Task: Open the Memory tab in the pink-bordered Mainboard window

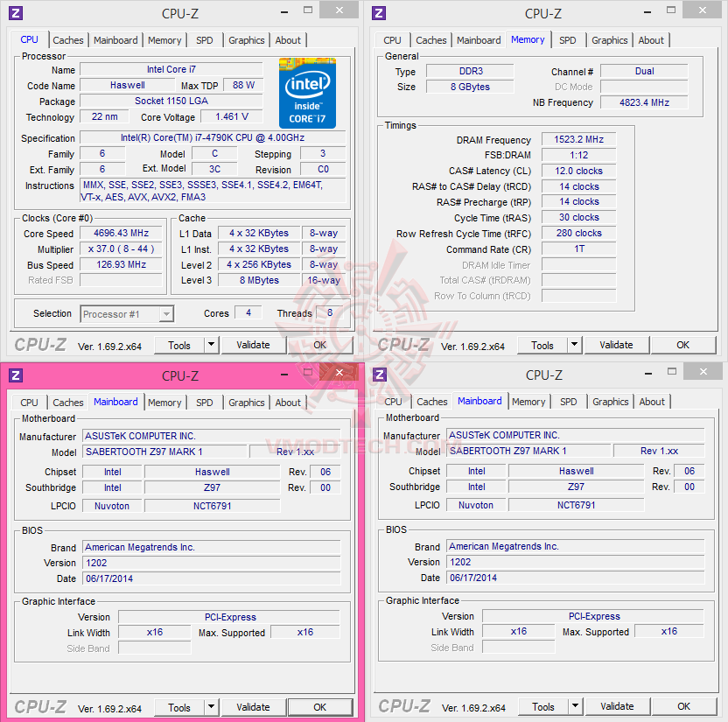Action: pyautogui.click(x=164, y=403)
